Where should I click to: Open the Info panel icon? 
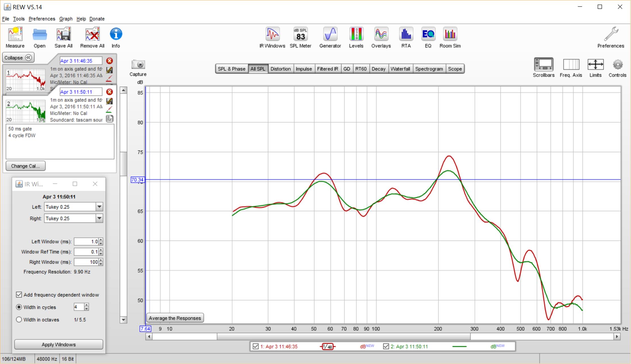(116, 37)
